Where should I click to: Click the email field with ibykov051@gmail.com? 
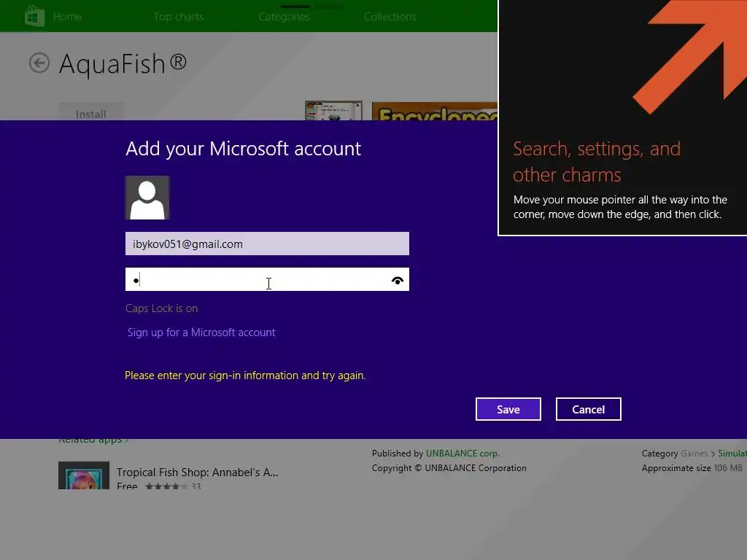[267, 244]
